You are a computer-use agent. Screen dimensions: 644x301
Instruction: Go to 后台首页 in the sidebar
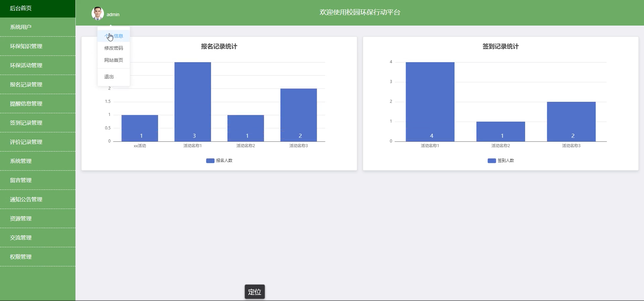[21, 8]
